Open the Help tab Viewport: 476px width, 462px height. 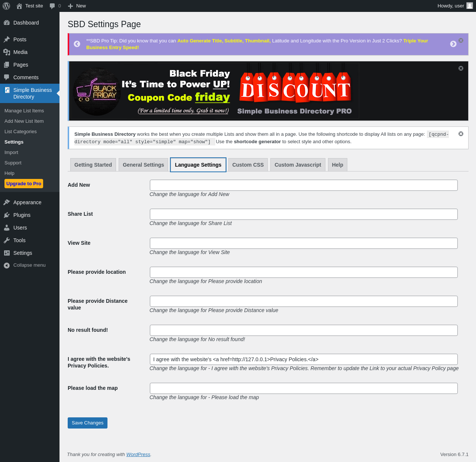tap(338, 165)
